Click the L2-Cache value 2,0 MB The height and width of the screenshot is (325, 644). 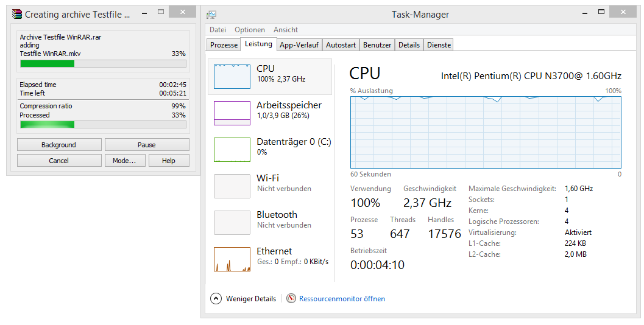coord(575,254)
